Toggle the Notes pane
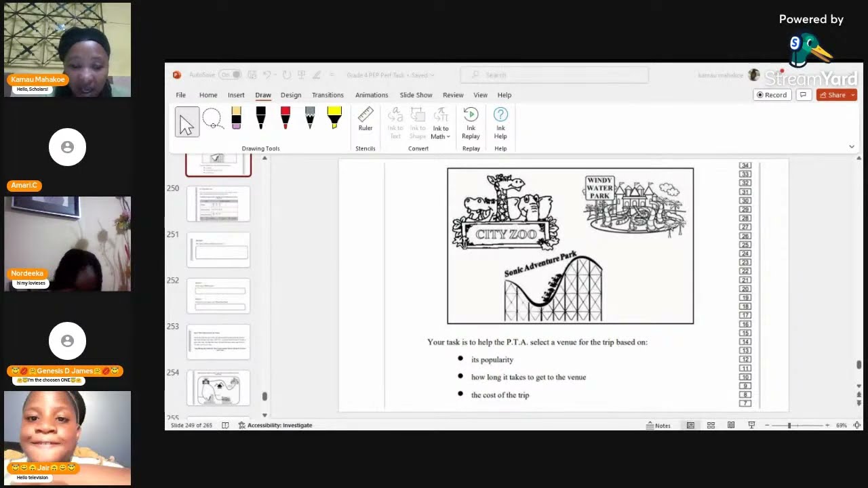This screenshot has width=868, height=488. pyautogui.click(x=658, y=425)
